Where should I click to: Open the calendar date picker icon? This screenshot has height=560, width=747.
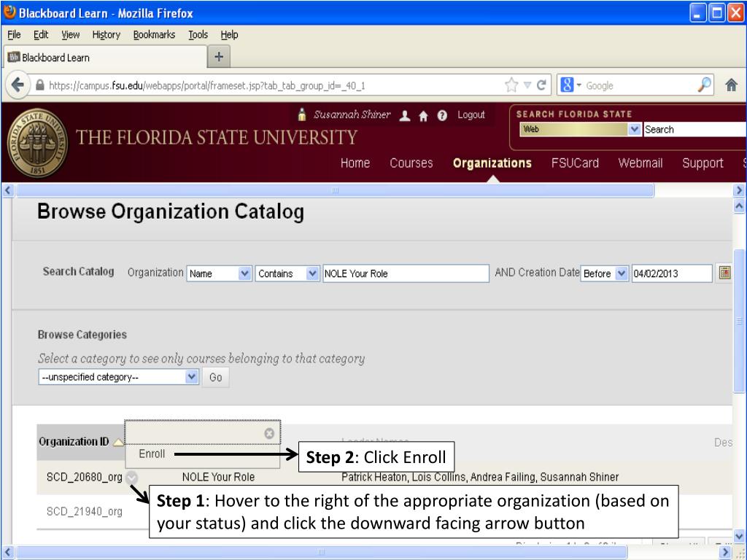(x=724, y=273)
